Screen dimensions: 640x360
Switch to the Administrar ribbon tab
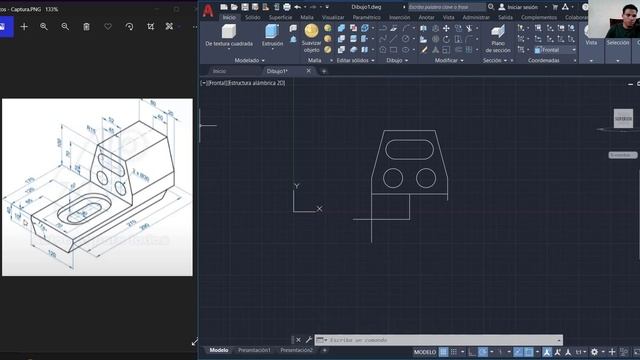point(476,18)
